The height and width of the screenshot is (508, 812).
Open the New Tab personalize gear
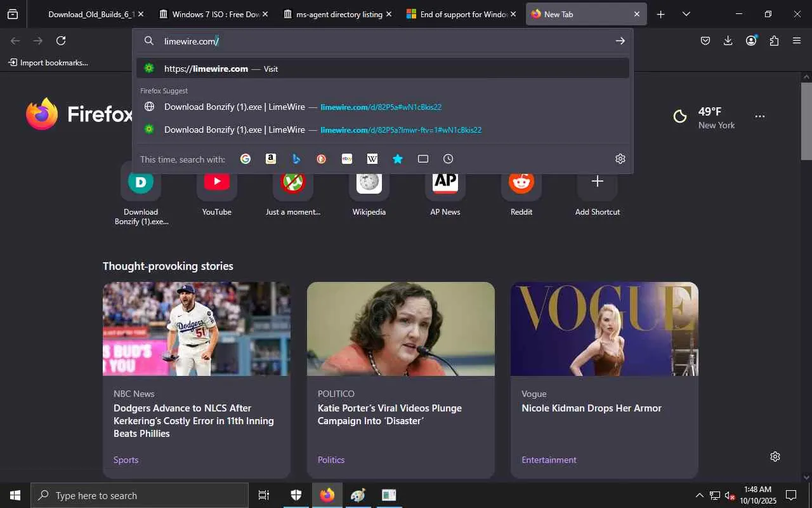pyautogui.click(x=775, y=457)
